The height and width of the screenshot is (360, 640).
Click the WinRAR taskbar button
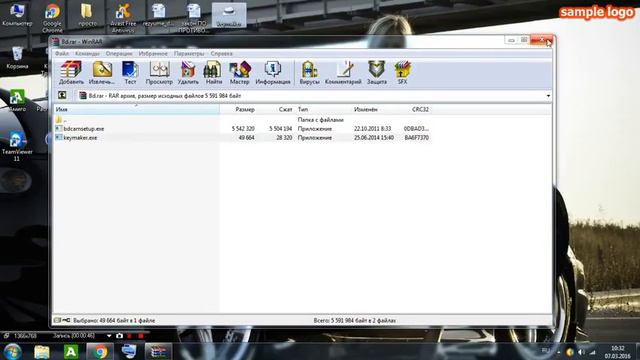158,352
